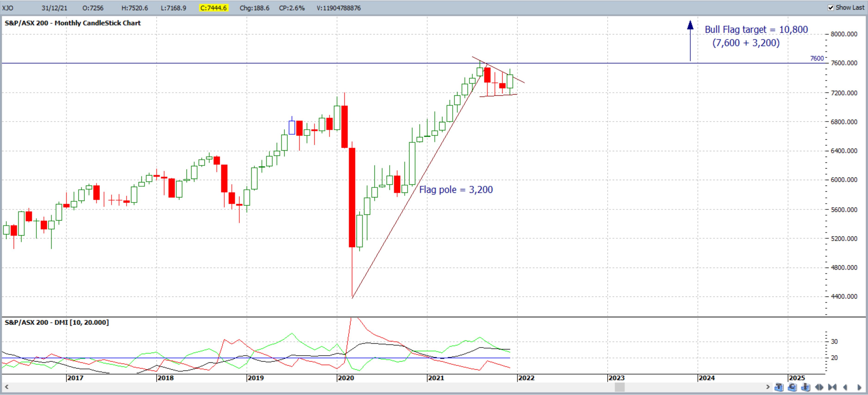Screen dimensions: 868x395
Task: Click the DMI axis label 30
Action: (x=834, y=342)
